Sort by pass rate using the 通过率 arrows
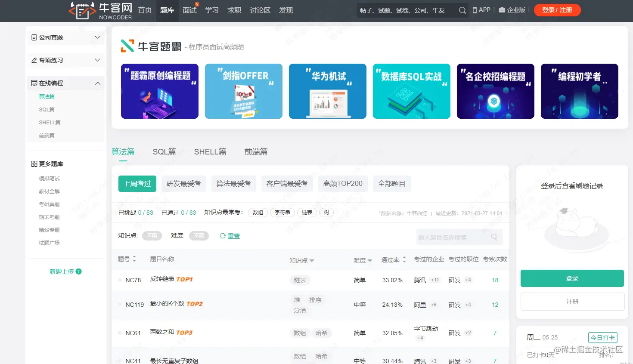633x364 pixels. tap(404, 259)
